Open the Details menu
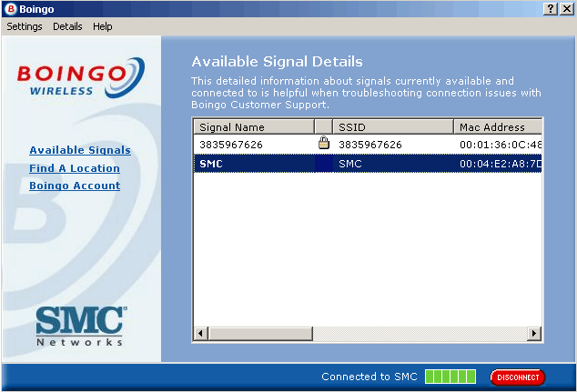Screen dimensions: 577x392 [x=67, y=26]
